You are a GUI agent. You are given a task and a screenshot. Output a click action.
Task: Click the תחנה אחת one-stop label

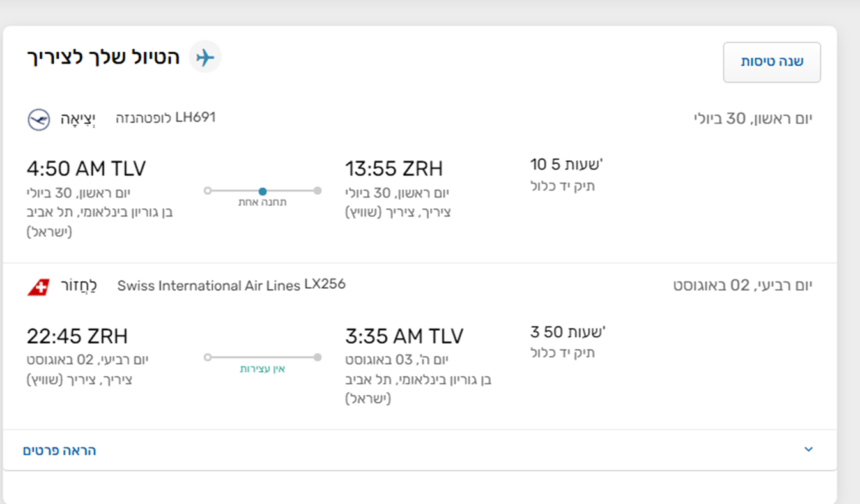coord(263,202)
